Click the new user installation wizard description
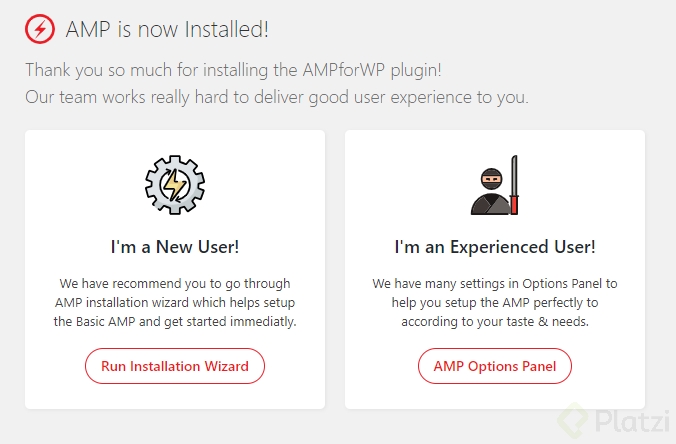This screenshot has height=444, width=676. (x=175, y=303)
